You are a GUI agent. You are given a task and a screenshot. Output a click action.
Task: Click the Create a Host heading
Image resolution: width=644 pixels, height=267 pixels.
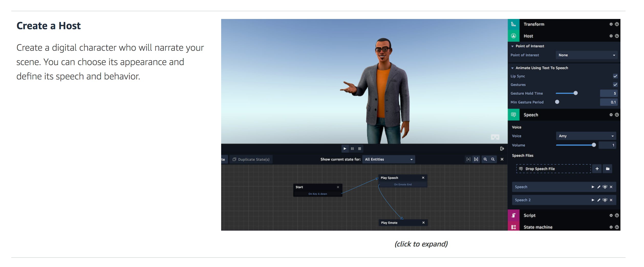[49, 26]
